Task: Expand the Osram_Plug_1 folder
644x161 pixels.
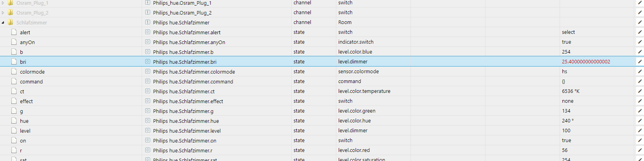Action: [3, 3]
